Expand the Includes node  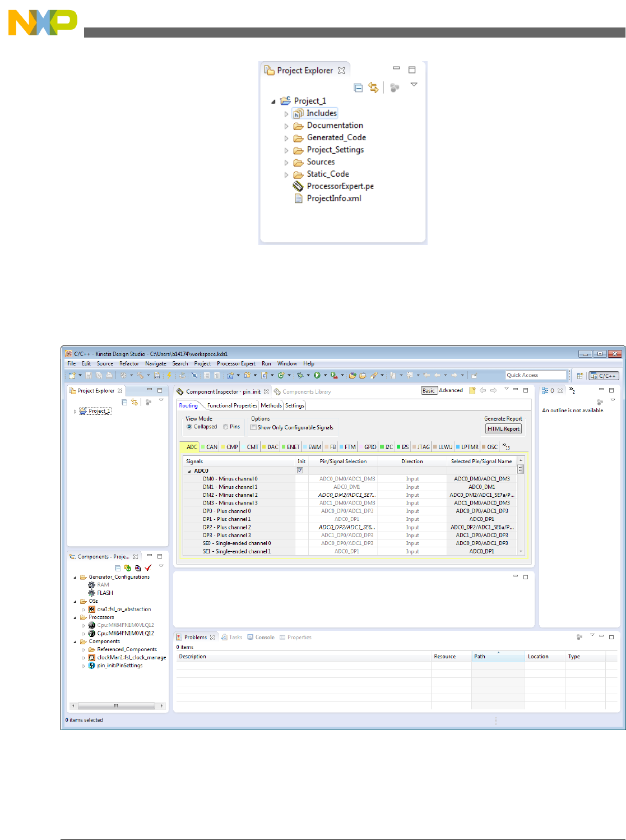(286, 114)
